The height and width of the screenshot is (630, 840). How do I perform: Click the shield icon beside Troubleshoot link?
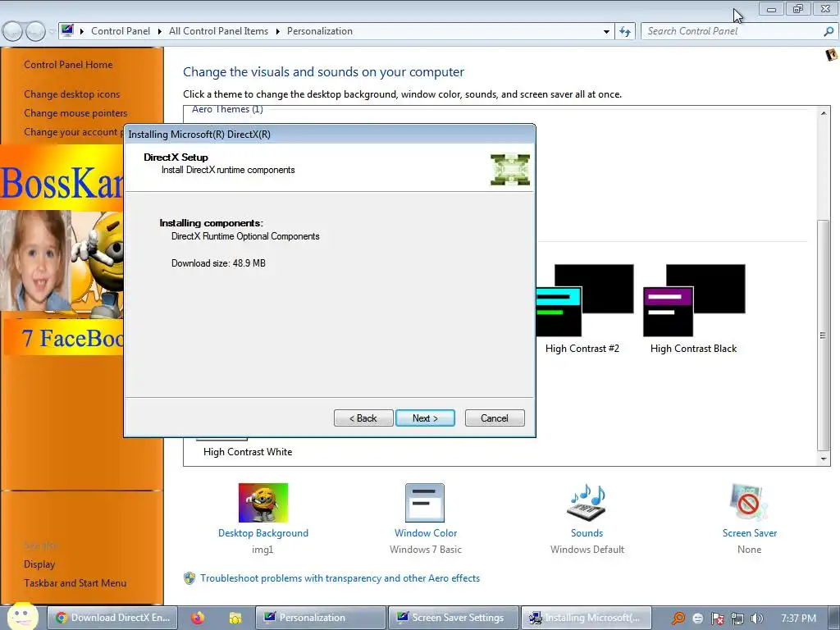189,578
